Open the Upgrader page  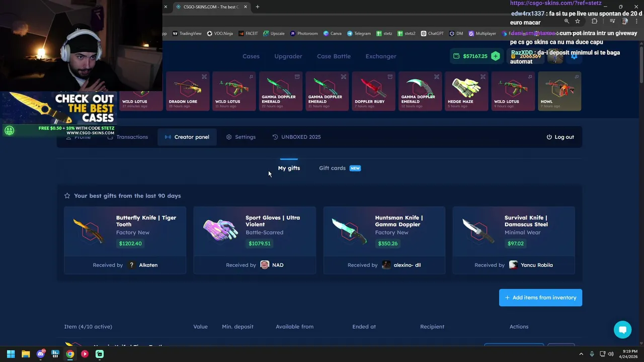288,56
